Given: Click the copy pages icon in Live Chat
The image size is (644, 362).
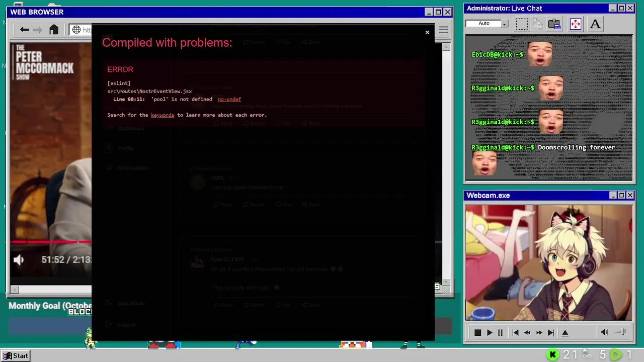Looking at the screenshot, I should (538, 24).
